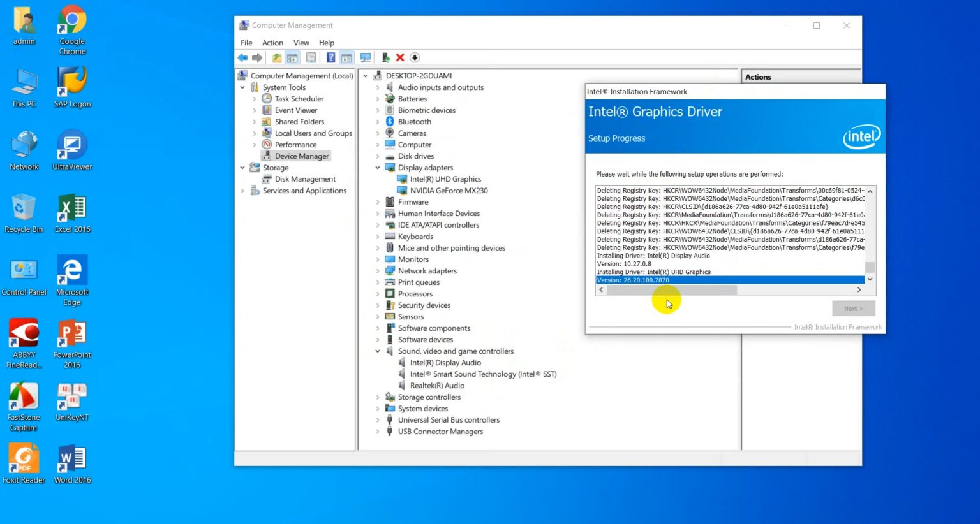The width and height of the screenshot is (980, 524).
Task: Select NVIDIA GeForce MX230 device
Action: [449, 191]
